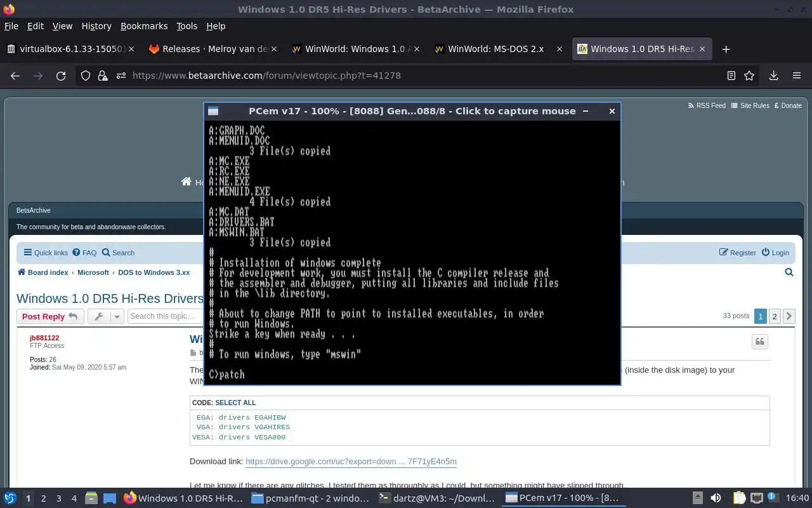This screenshot has height=508, width=812.
Task: Click the forum search magnifier icon at right
Action: (789, 272)
